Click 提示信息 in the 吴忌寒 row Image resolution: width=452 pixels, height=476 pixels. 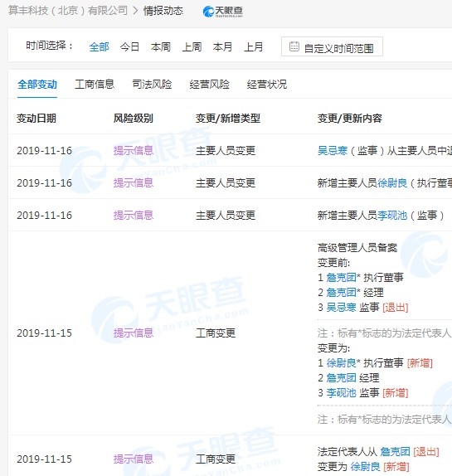pos(134,151)
